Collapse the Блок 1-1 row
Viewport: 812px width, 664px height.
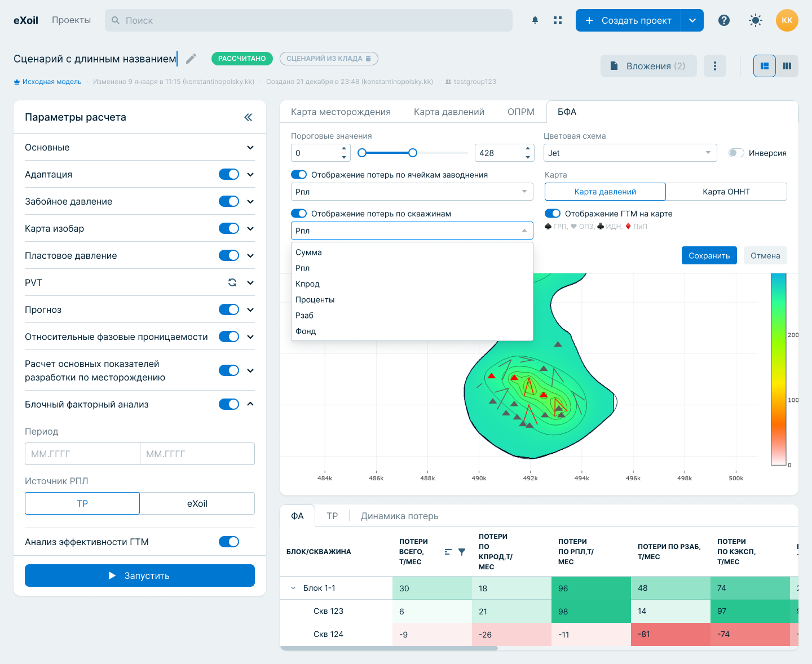(293, 588)
